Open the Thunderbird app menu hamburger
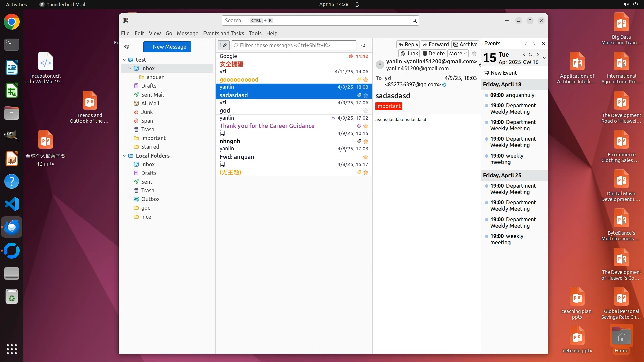Image resolution: width=644 pixels, height=362 pixels. click(506, 21)
